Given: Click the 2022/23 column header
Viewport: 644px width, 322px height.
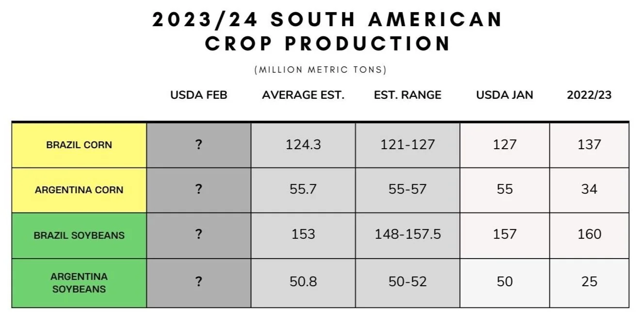Looking at the screenshot, I should coord(589,95).
